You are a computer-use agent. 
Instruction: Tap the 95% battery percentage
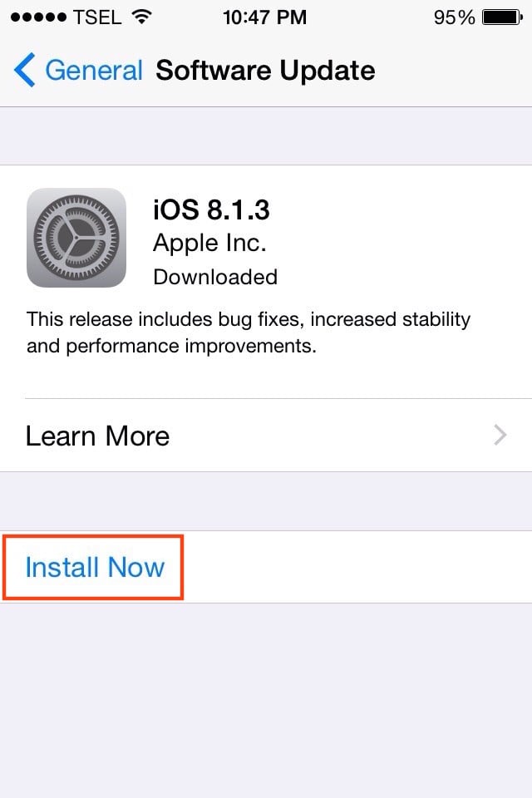(454, 17)
